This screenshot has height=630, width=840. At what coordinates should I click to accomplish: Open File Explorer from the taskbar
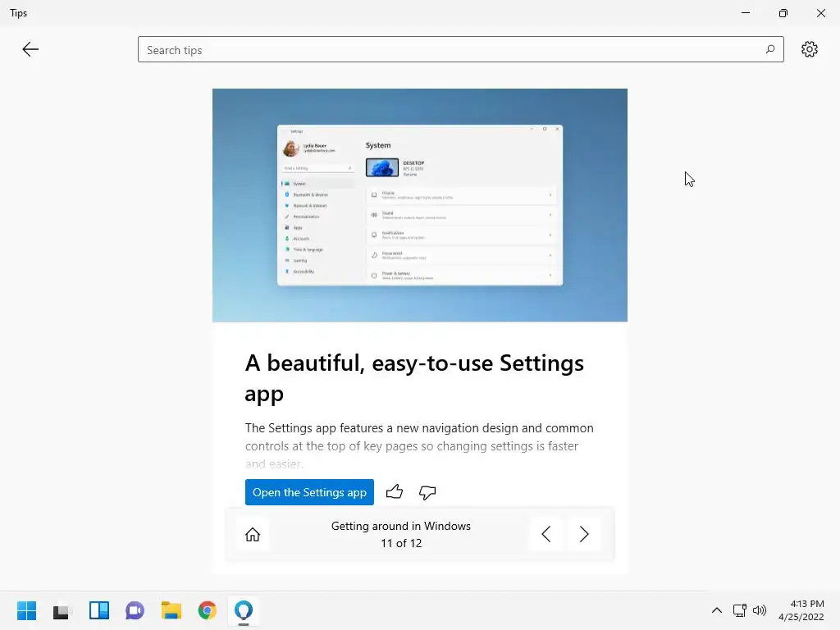click(x=171, y=610)
